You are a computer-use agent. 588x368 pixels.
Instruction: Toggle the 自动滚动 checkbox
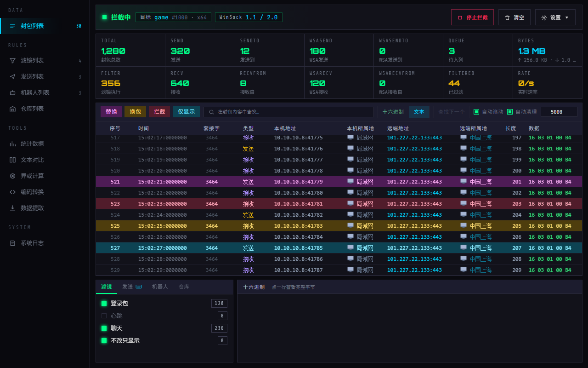pos(476,112)
